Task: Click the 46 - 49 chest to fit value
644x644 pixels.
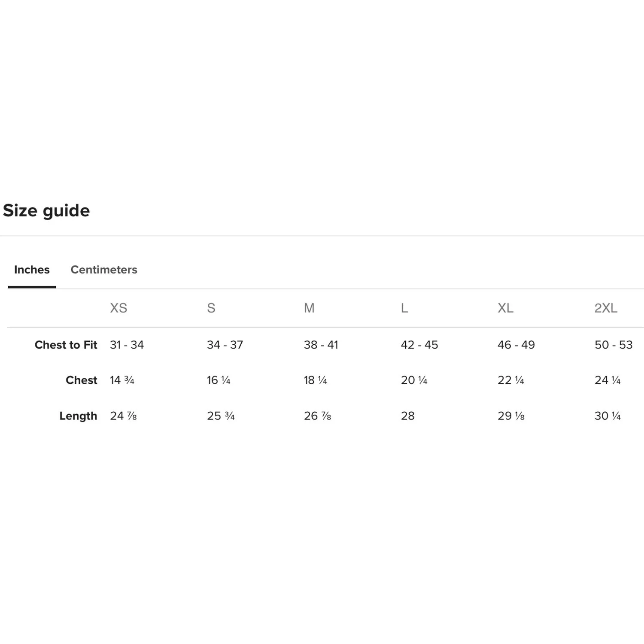Action: point(516,345)
